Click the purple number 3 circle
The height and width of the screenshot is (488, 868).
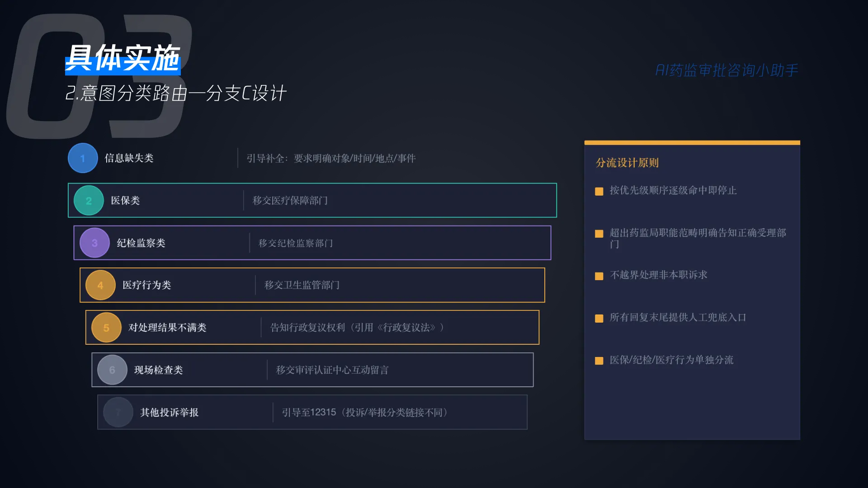click(94, 243)
